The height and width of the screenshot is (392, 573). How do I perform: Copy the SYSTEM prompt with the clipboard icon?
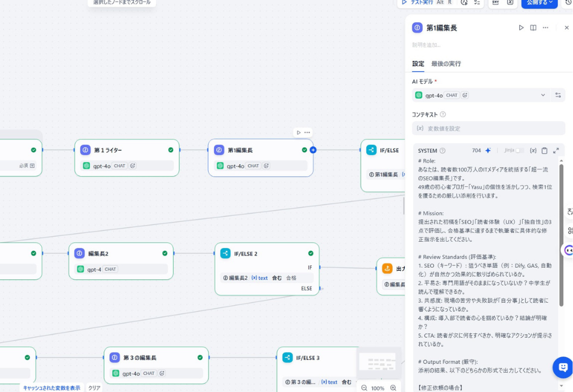544,151
